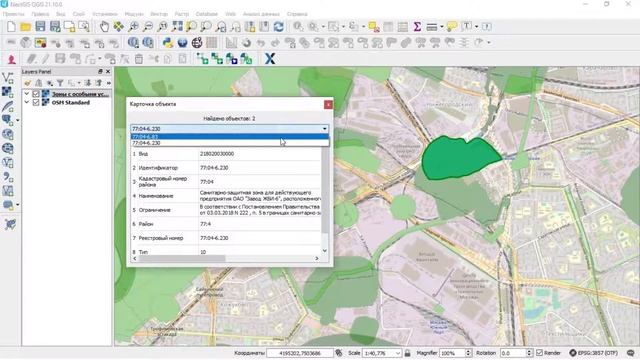Open the Database menu

click(x=207, y=14)
